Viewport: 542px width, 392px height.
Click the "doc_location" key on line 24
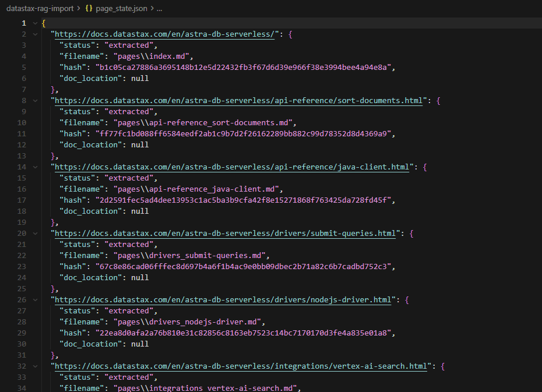pos(90,278)
